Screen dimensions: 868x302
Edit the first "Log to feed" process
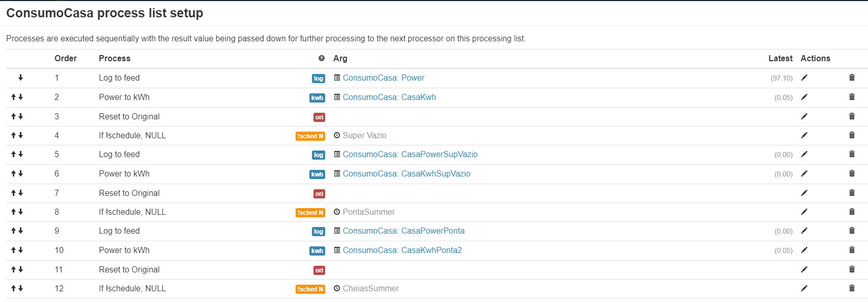pos(804,78)
